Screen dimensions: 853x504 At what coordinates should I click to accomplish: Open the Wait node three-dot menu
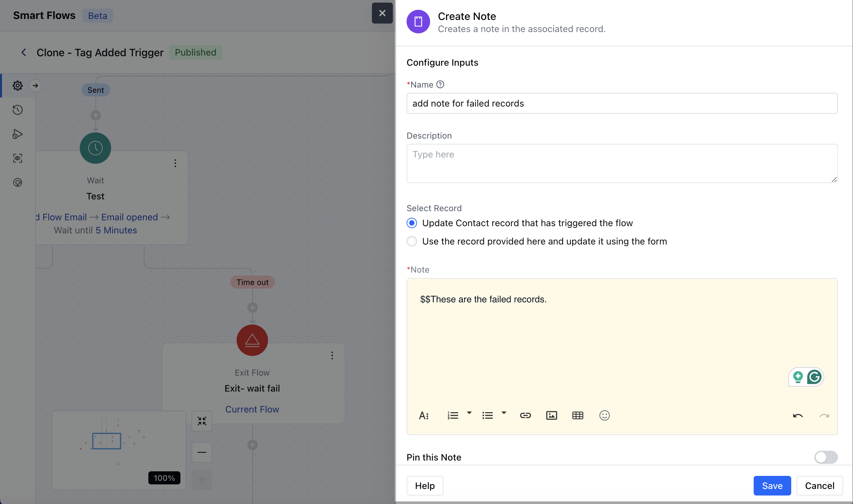tap(175, 163)
